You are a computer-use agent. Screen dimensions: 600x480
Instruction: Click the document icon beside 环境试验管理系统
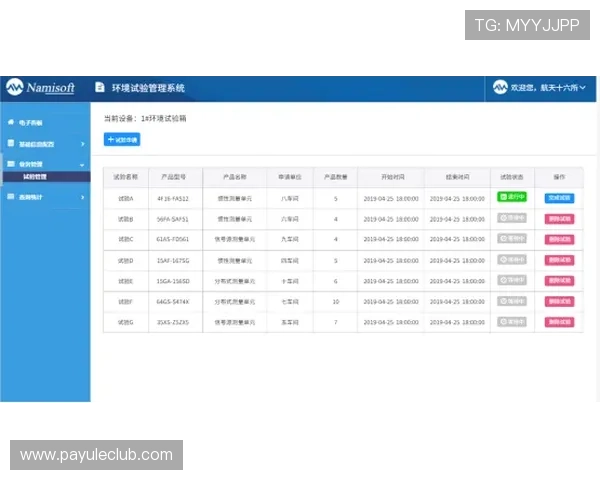[x=100, y=88]
